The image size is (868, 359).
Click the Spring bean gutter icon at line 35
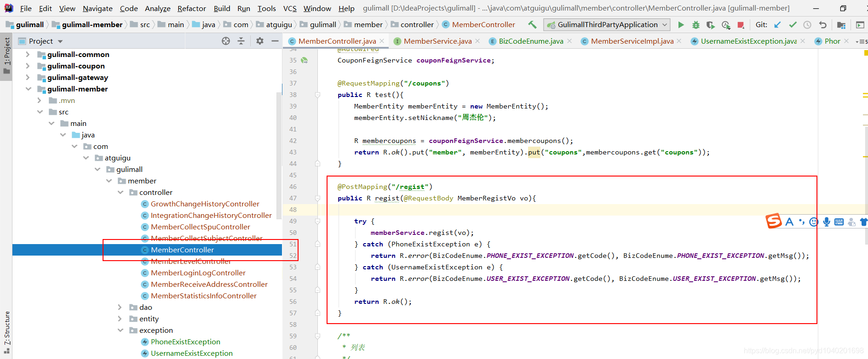304,60
